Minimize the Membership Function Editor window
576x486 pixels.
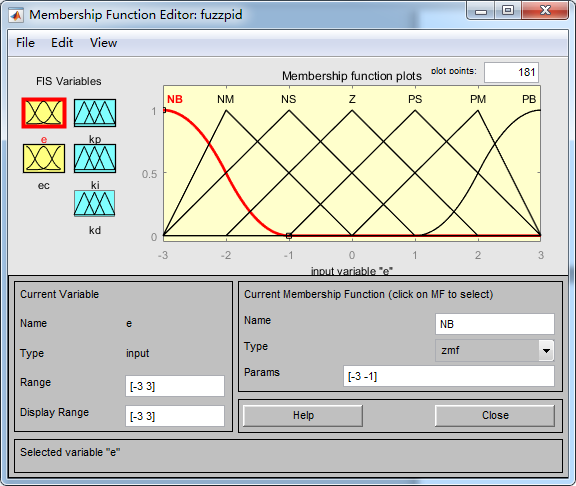pos(480,11)
